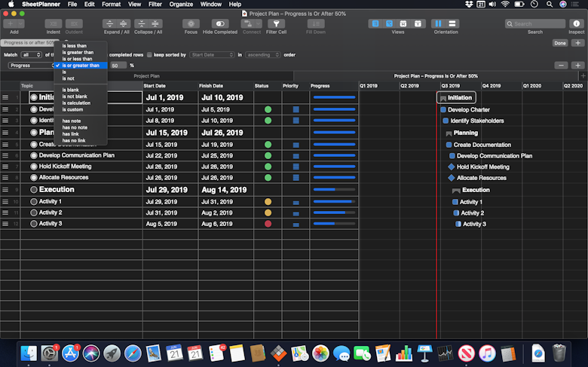Click the Outdent toolbar icon
The height and width of the screenshot is (367, 588).
[x=74, y=23]
